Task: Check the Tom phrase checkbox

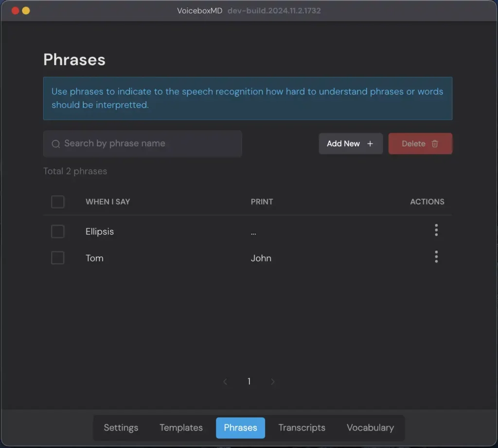Action: click(58, 258)
